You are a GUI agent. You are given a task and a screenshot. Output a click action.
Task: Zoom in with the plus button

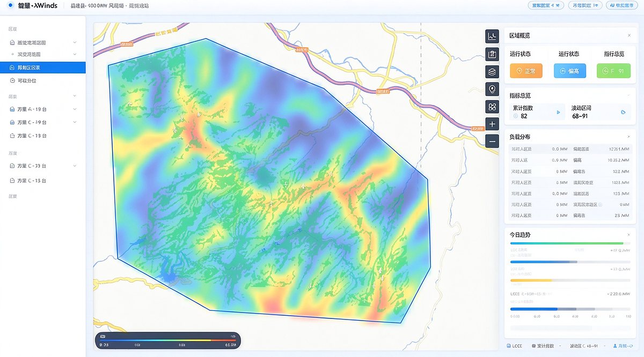492,124
